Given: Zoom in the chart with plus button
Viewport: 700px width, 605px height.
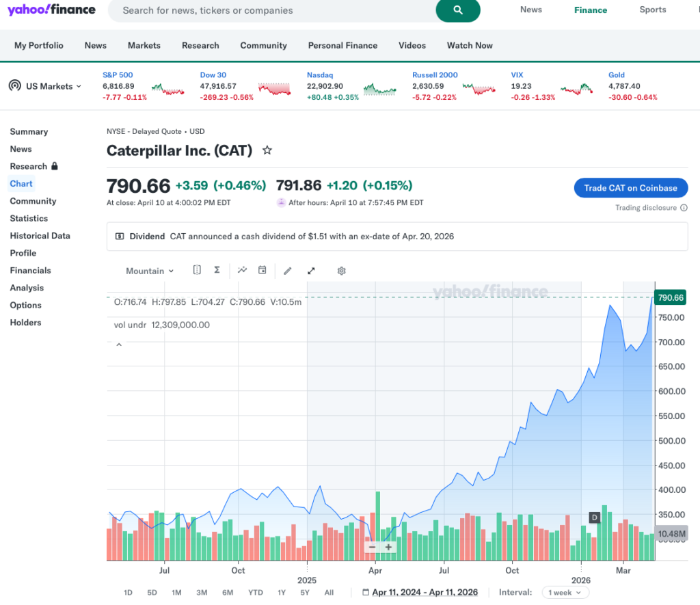Looking at the screenshot, I should 388,547.
